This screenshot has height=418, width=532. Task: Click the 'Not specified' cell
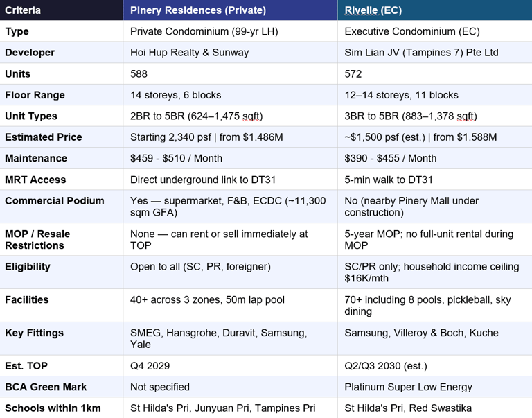pos(231,387)
